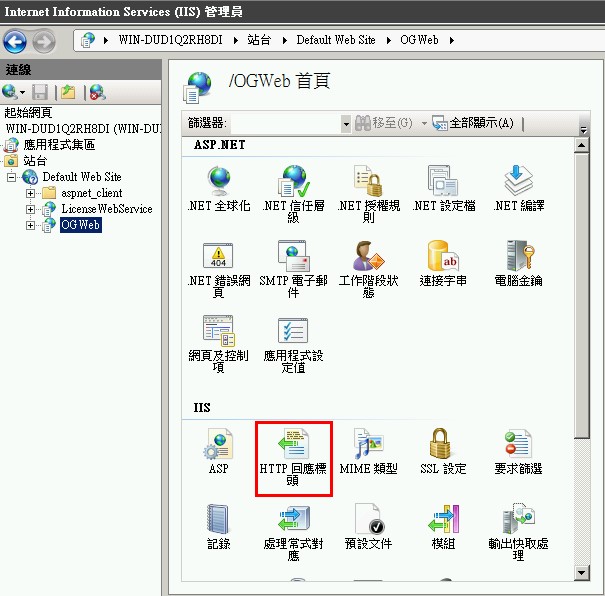Click the toolbar overflow chevron at filter bar end

pyautogui.click(x=583, y=130)
